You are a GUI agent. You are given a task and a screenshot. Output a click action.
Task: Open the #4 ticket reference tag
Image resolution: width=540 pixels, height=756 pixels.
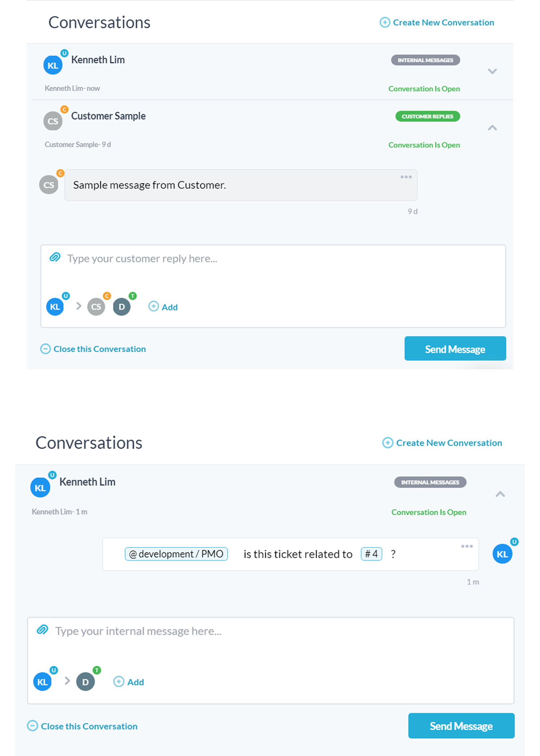tap(371, 554)
